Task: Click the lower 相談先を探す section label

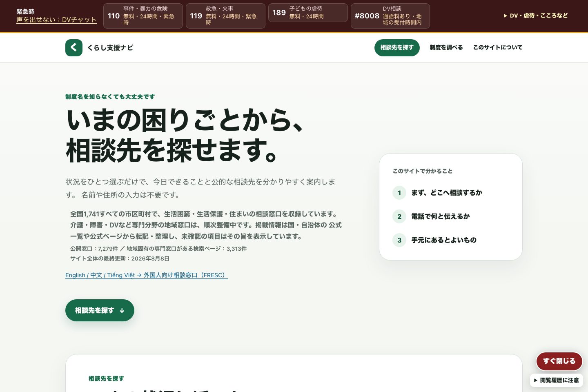Action: pyautogui.click(x=106, y=379)
